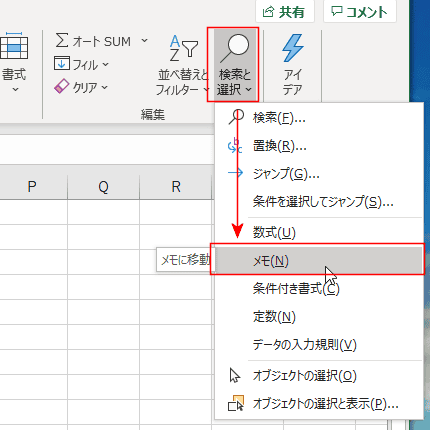Select column Q header
Viewport: 430px width, 430px height.
coord(103,187)
